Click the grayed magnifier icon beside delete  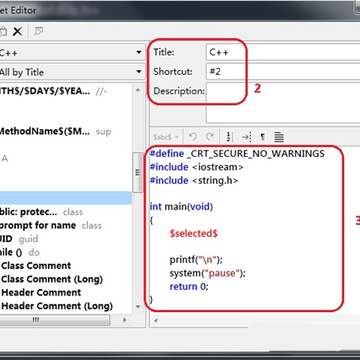39,32
